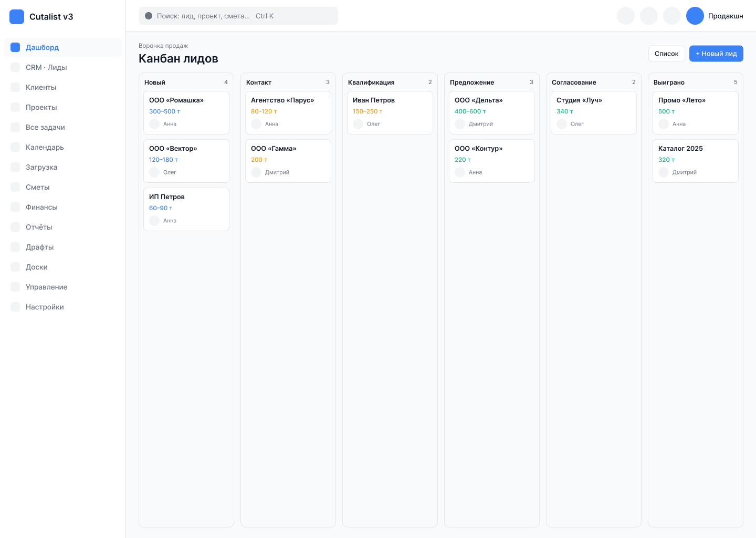Click the 120–180 т amount

[163, 160]
